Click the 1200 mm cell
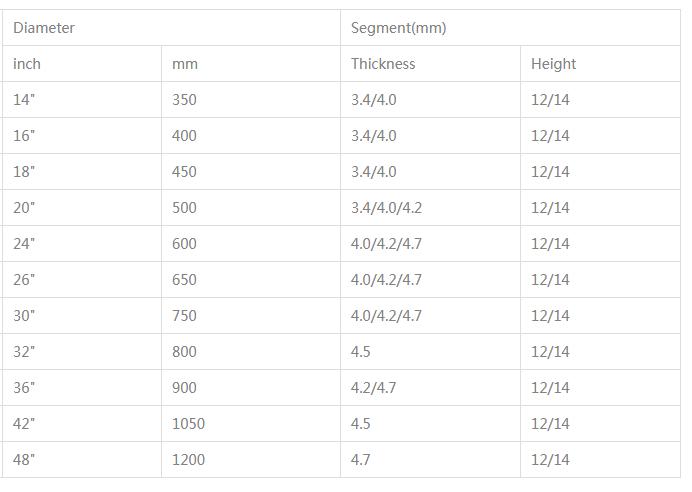The height and width of the screenshot is (492, 692). pos(188,460)
